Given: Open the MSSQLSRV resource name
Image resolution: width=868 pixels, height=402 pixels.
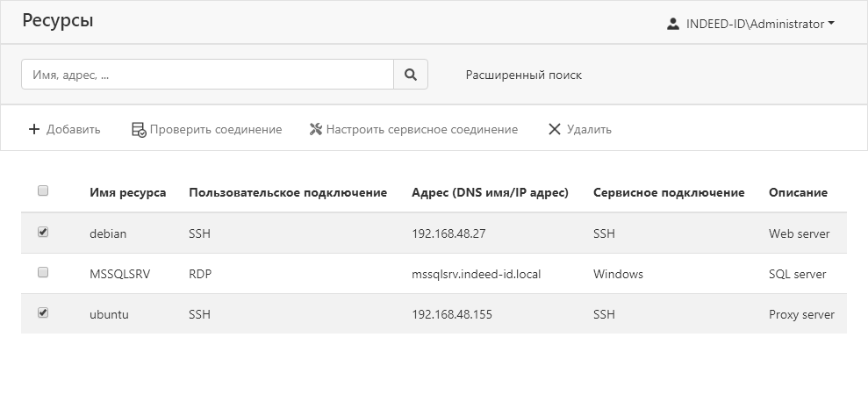Looking at the screenshot, I should click(119, 274).
